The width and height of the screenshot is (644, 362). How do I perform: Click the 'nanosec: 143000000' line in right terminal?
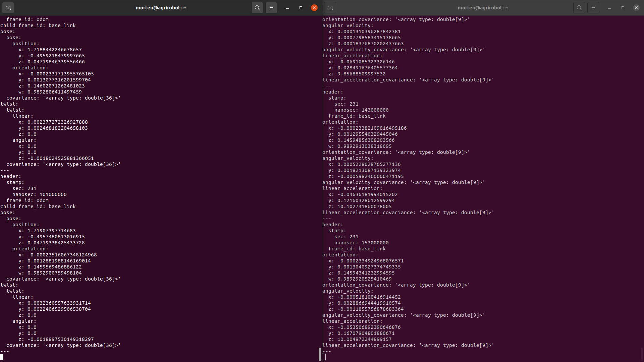[x=361, y=110]
